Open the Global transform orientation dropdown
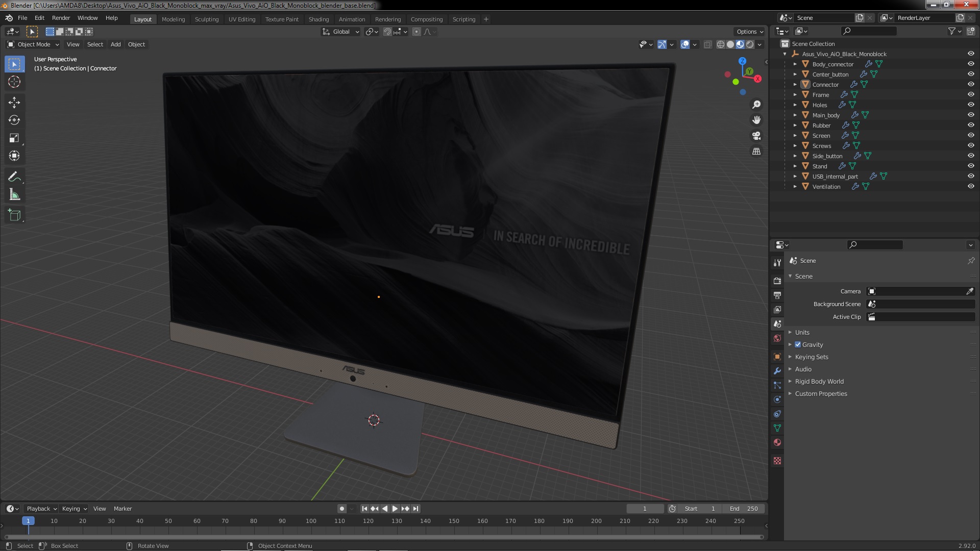The height and width of the screenshot is (551, 980). pos(341,32)
